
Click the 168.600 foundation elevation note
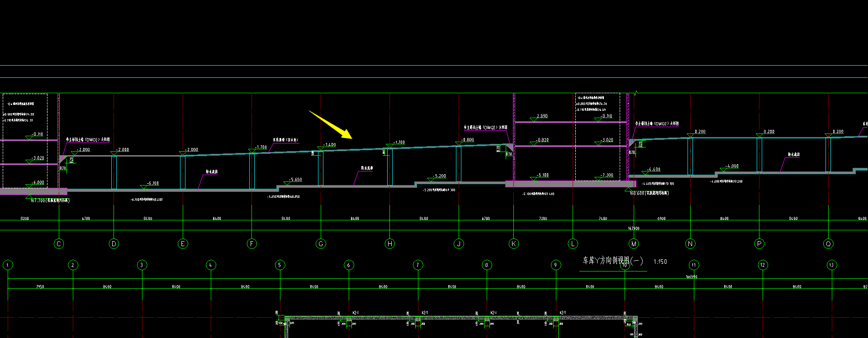[x=649, y=193]
